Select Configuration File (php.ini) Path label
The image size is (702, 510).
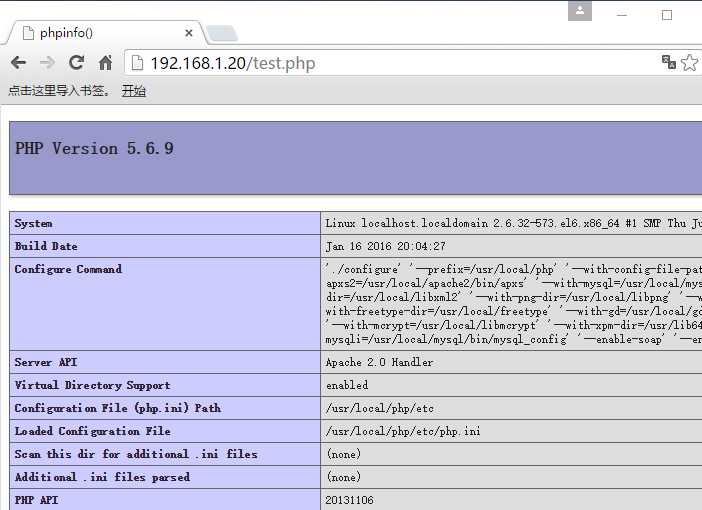(118, 408)
